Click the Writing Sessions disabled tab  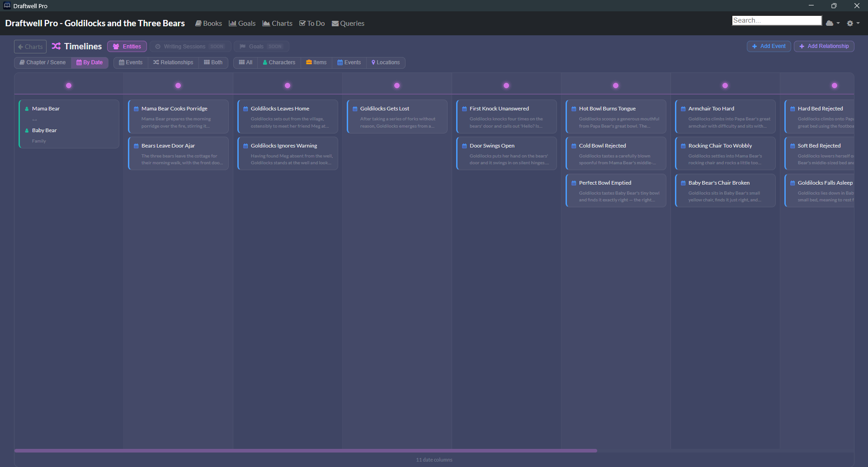[190, 47]
